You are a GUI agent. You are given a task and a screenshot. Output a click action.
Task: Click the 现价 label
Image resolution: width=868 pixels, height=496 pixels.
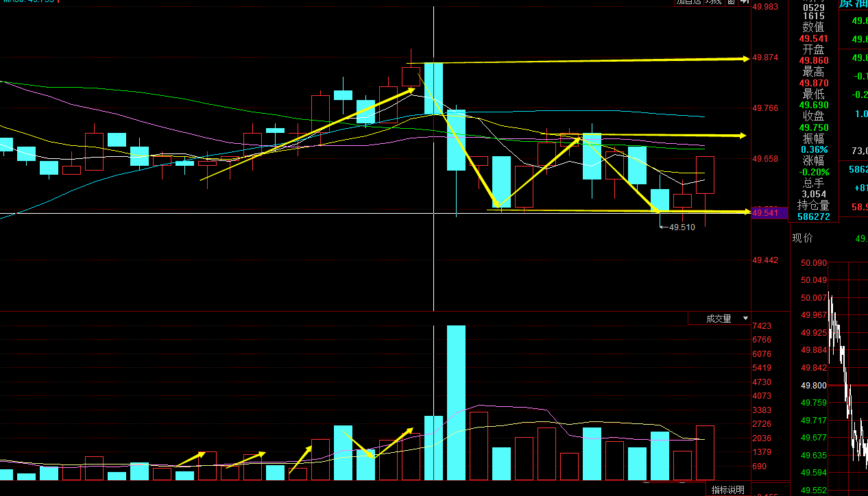(803, 238)
